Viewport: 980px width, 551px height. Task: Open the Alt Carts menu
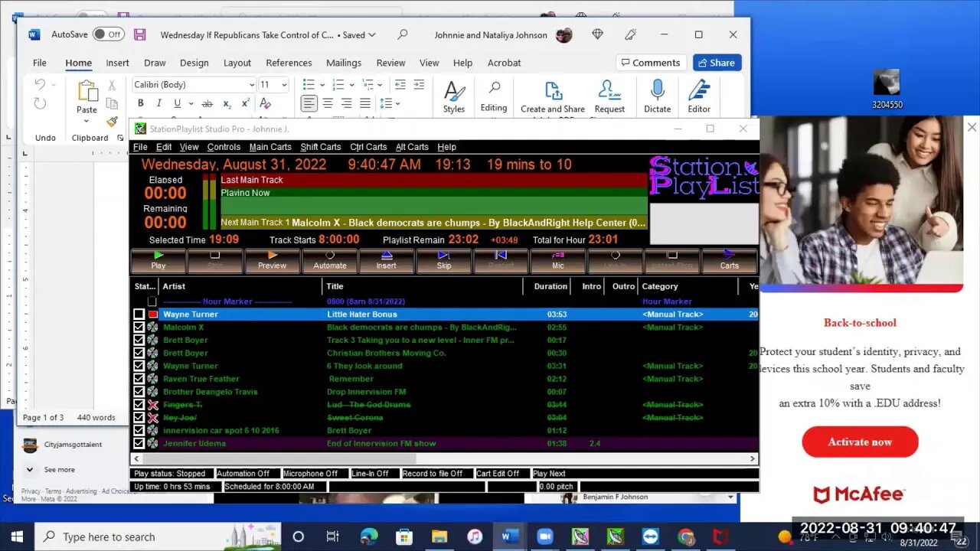(x=412, y=147)
